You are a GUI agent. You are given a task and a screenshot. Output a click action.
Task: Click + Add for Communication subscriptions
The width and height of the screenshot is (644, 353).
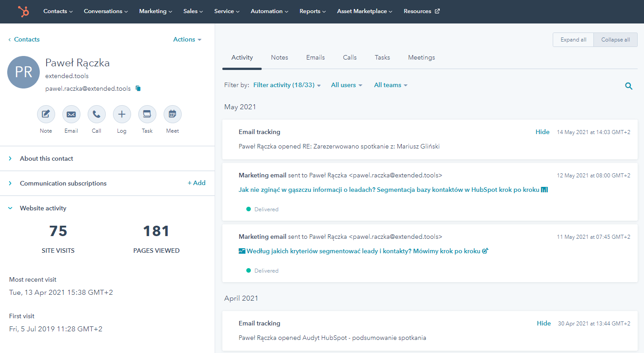[x=197, y=183]
